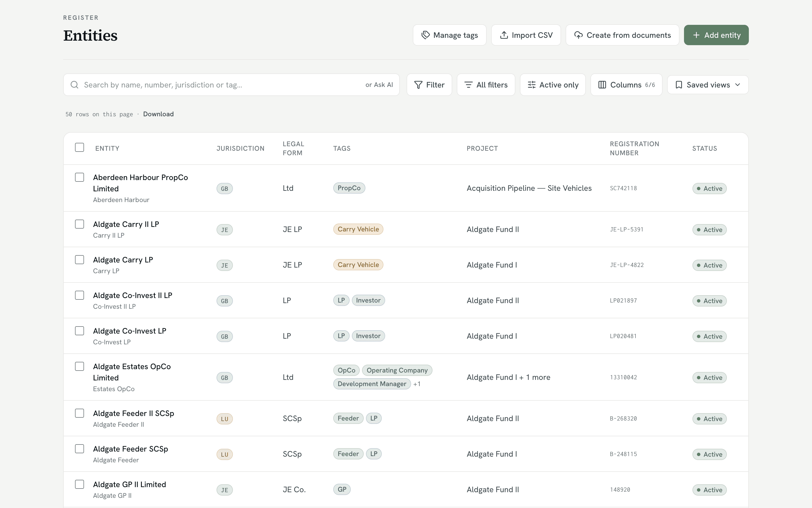Click the stacked-lines icon on All filters
This screenshot has height=508, width=812.
(468, 85)
